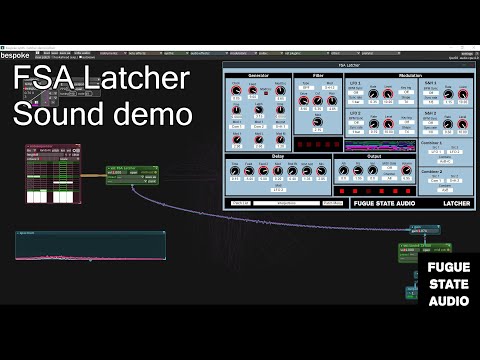Toggle S&H 1 BPM Sync setting

(431, 93)
